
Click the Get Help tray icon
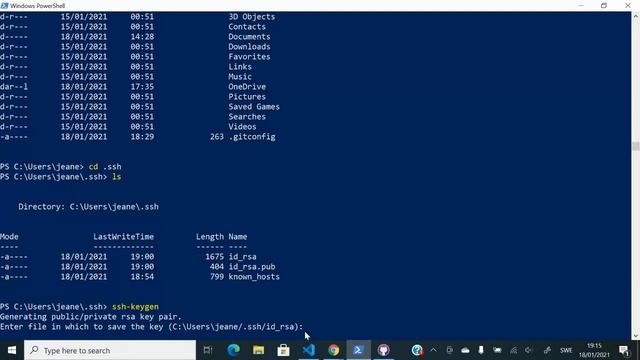(x=417, y=350)
